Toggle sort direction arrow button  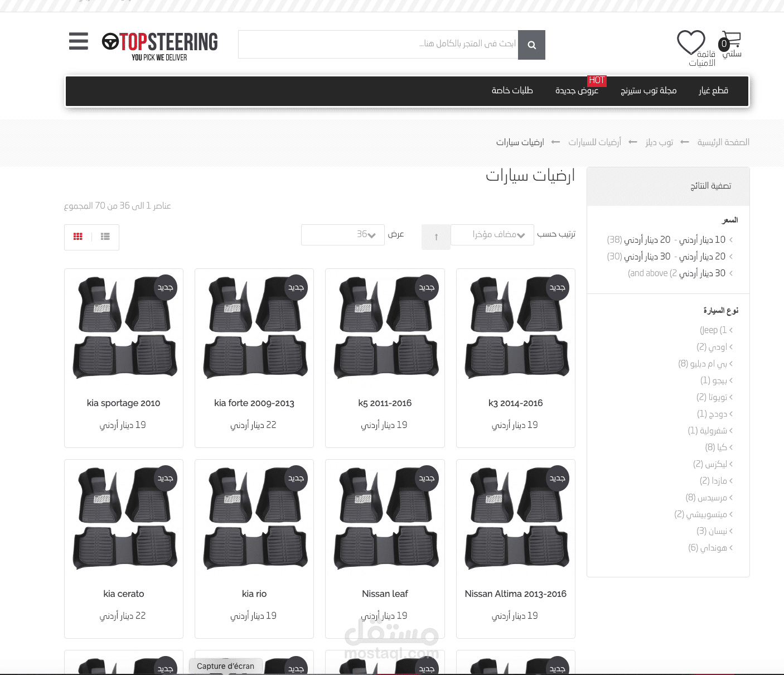[436, 237]
